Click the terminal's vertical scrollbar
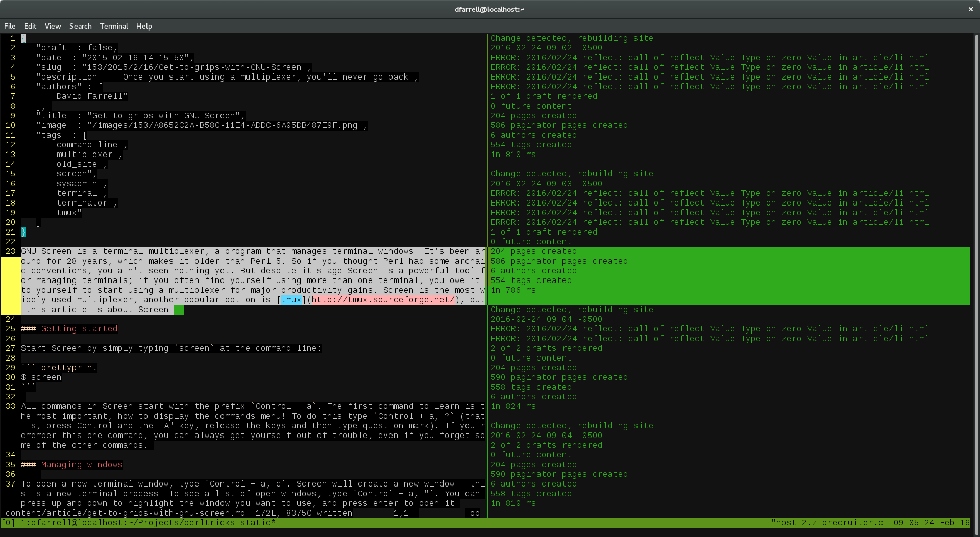The width and height of the screenshot is (980, 537). (x=976, y=275)
